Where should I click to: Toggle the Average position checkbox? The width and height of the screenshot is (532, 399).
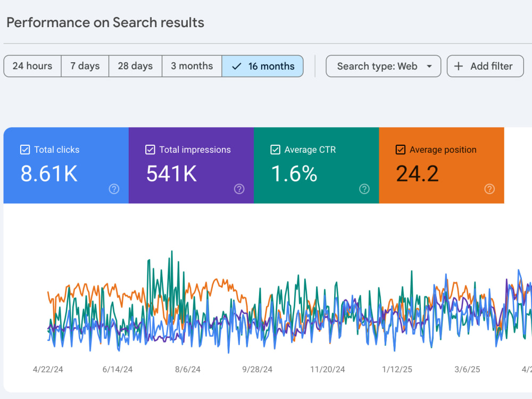pyautogui.click(x=401, y=149)
